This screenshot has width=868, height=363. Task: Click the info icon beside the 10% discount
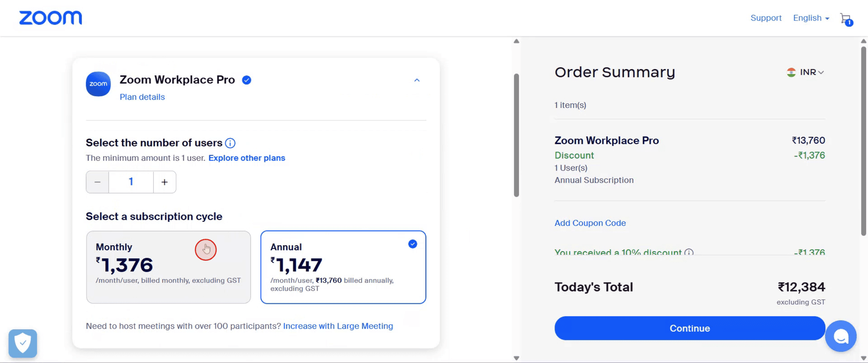689,252
